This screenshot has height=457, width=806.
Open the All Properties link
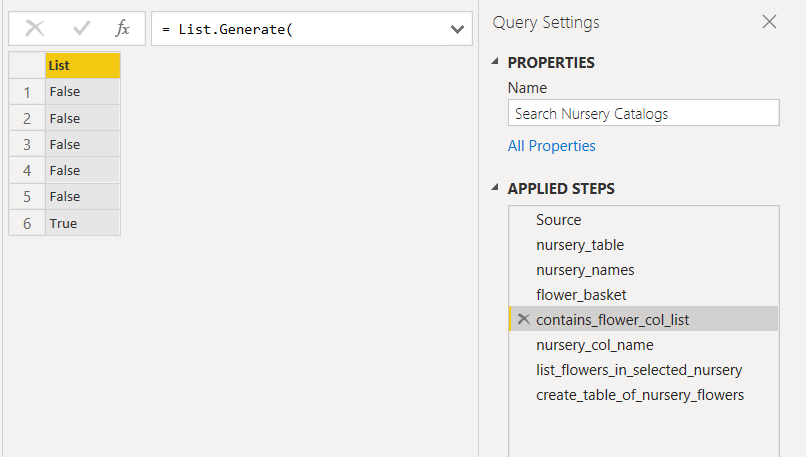click(552, 146)
